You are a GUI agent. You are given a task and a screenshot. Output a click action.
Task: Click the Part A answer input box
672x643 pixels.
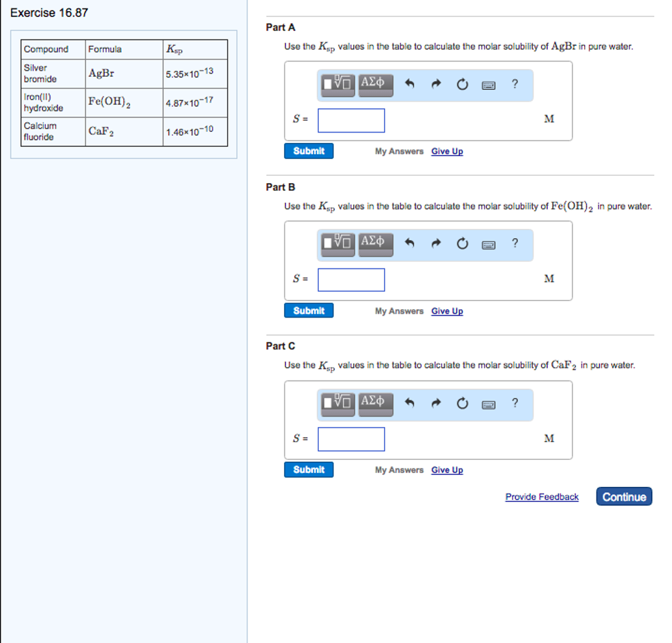point(351,120)
